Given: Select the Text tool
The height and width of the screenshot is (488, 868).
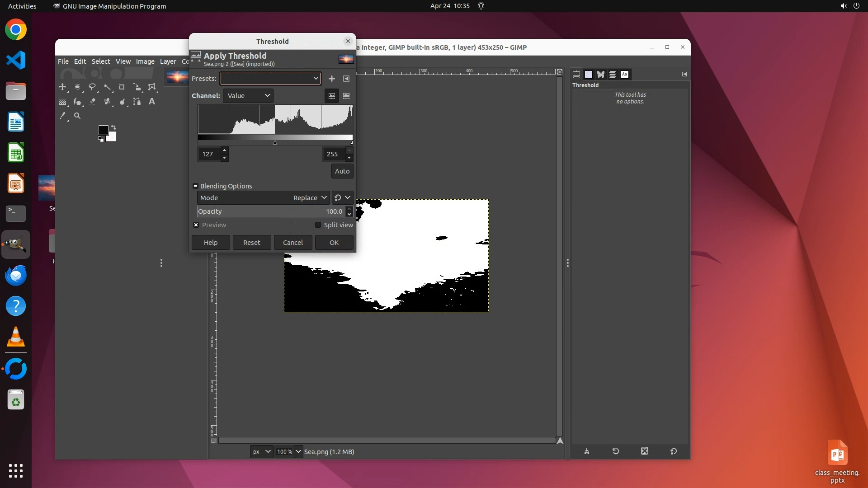Looking at the screenshot, I should 152,102.
